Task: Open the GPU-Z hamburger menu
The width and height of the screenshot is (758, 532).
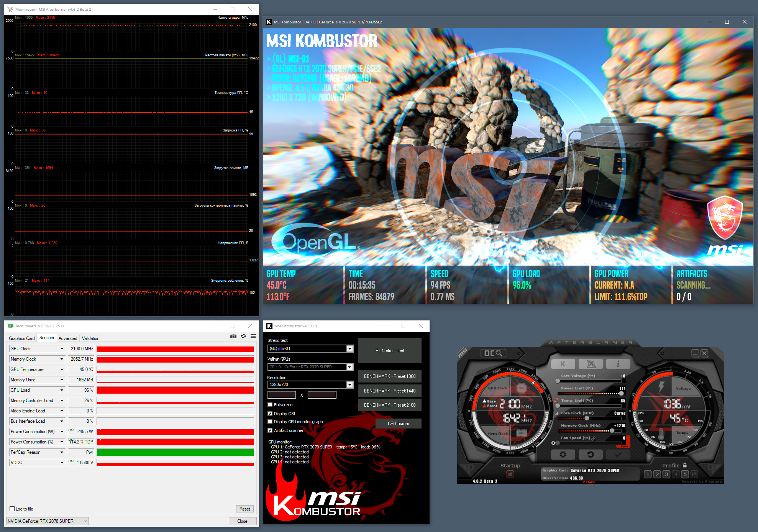Action: tap(253, 336)
